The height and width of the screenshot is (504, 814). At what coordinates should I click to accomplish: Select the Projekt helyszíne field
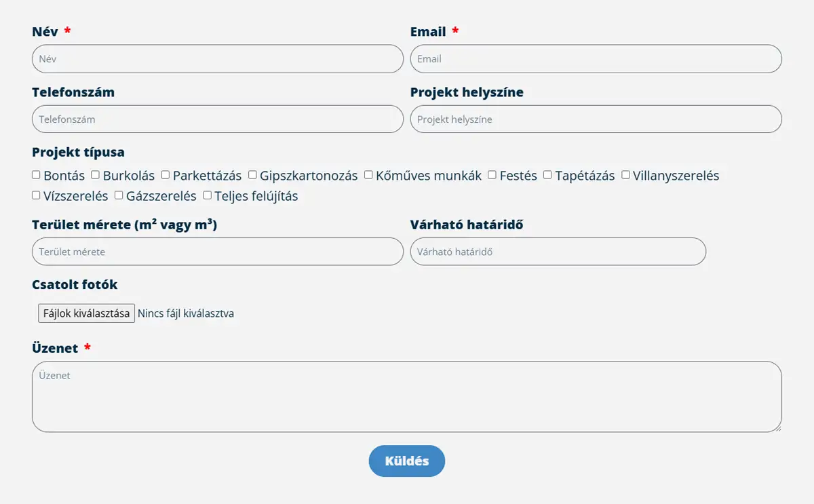click(x=596, y=119)
